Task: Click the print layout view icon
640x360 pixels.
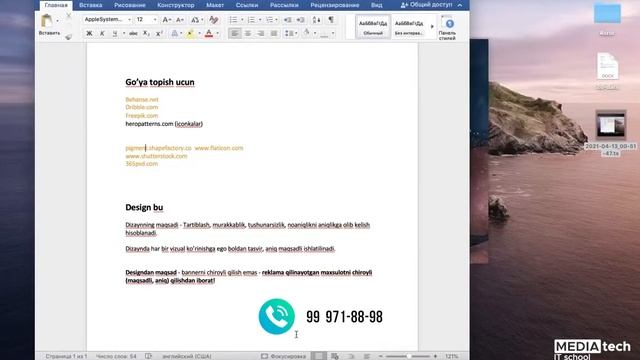Action: (319, 356)
